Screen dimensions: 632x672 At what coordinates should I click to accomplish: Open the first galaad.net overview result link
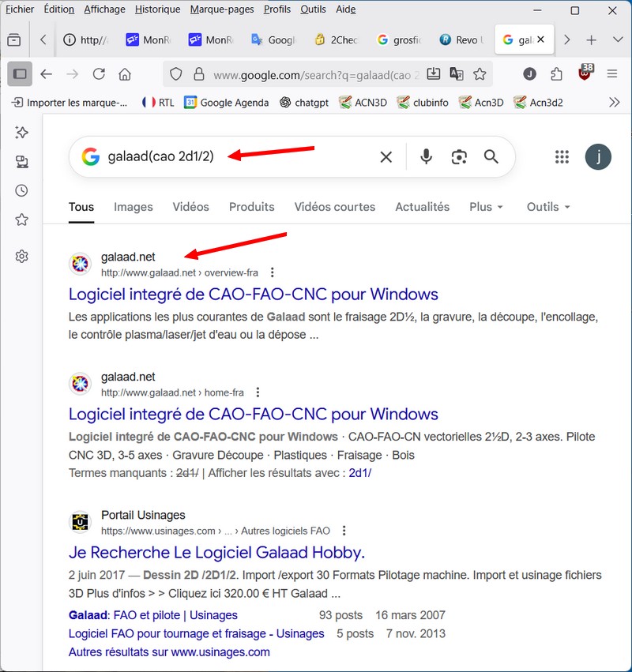(x=253, y=295)
